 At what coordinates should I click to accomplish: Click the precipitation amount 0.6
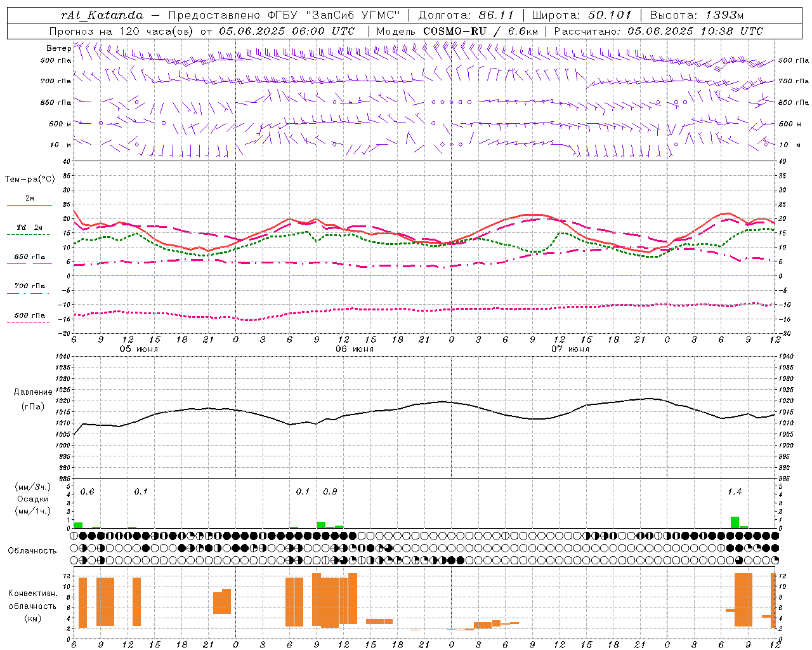coord(87,492)
